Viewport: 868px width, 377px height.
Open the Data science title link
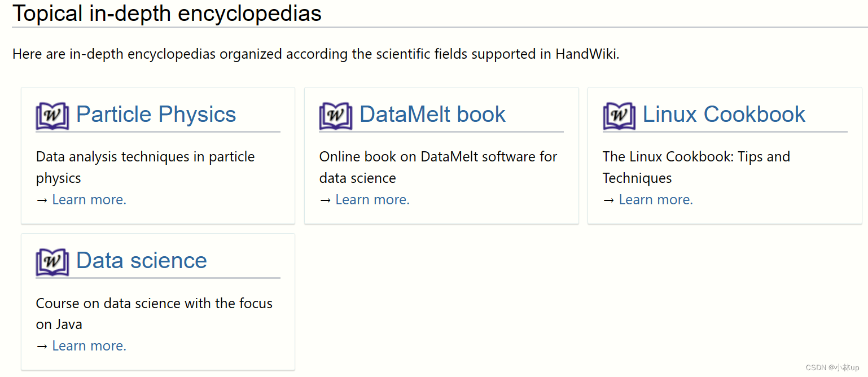point(141,261)
